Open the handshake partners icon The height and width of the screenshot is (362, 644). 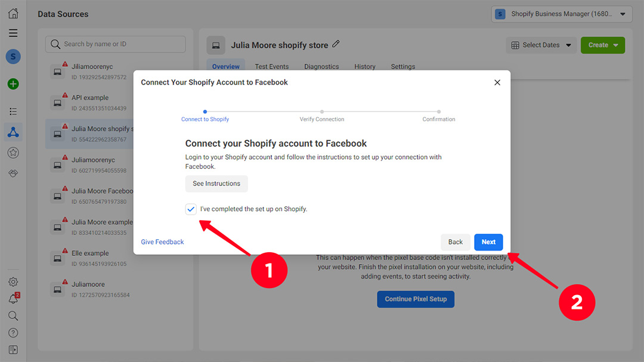click(13, 174)
